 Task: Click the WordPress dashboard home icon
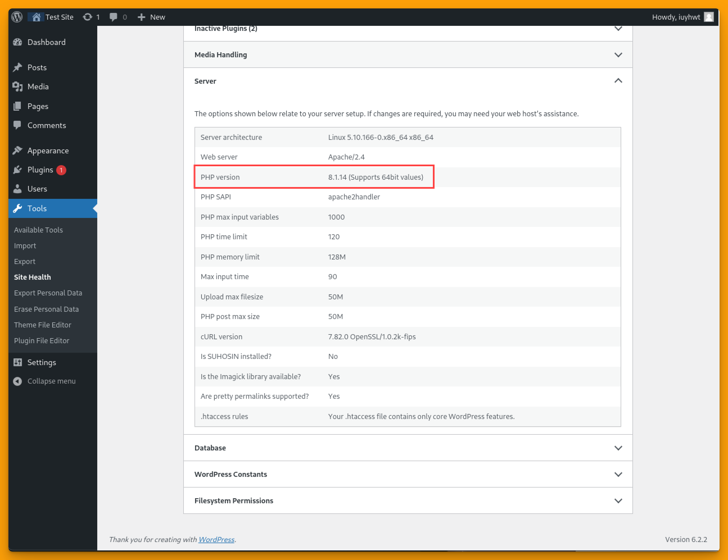(x=37, y=17)
